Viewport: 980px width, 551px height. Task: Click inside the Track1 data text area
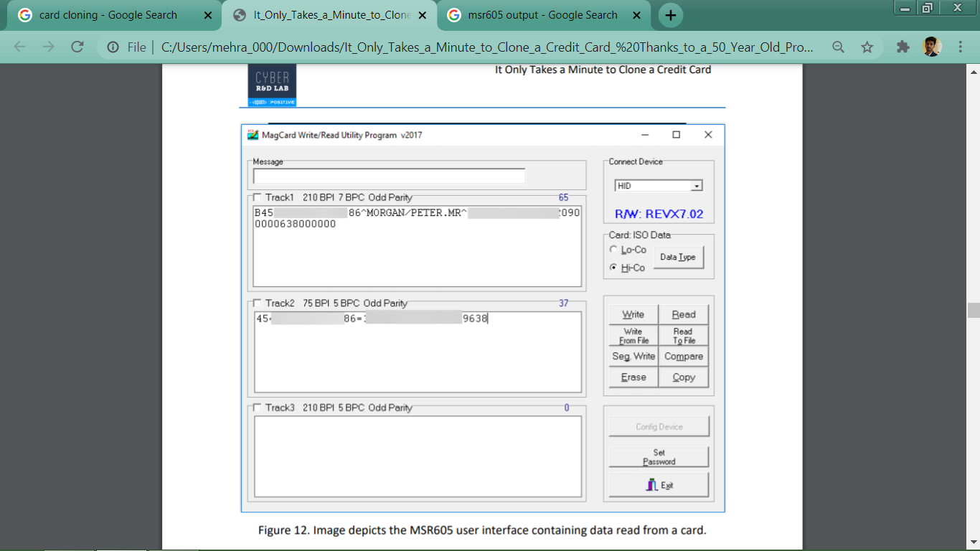click(418, 245)
